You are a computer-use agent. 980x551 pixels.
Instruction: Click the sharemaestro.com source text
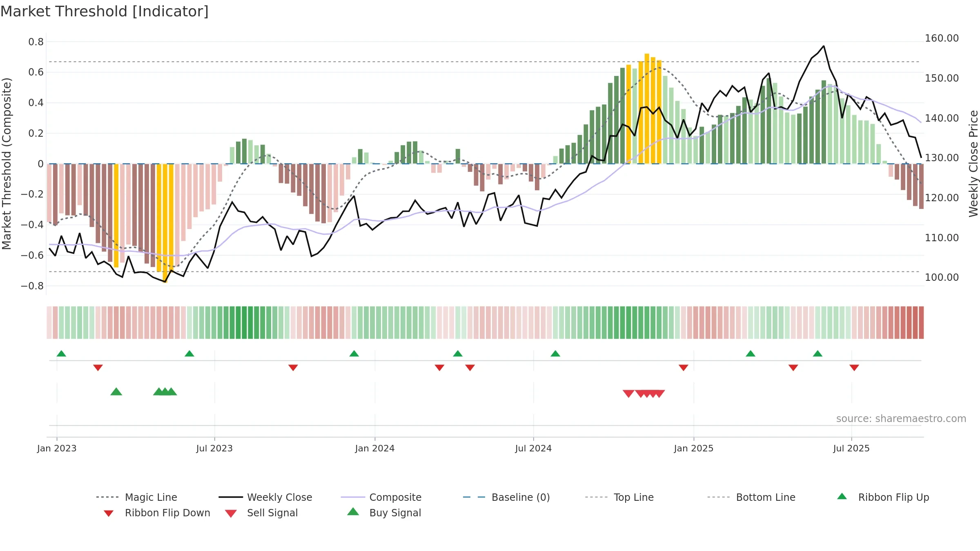[x=901, y=419]
